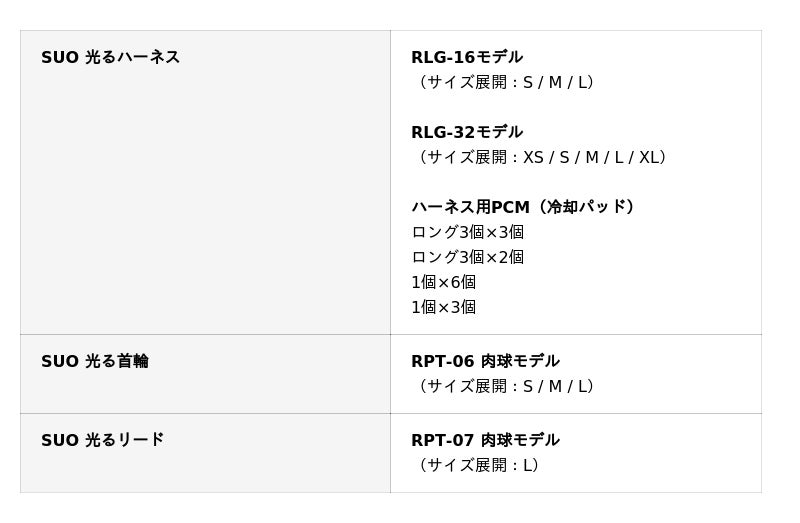
Task: Click the 'SUO 光る首輪' row heading
Action: point(94,361)
